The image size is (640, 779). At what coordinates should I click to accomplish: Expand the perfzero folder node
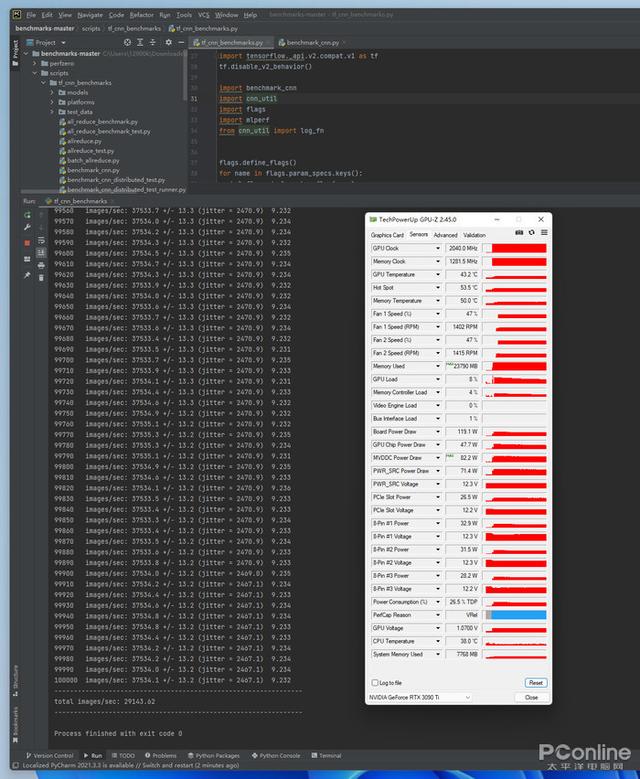35,64
